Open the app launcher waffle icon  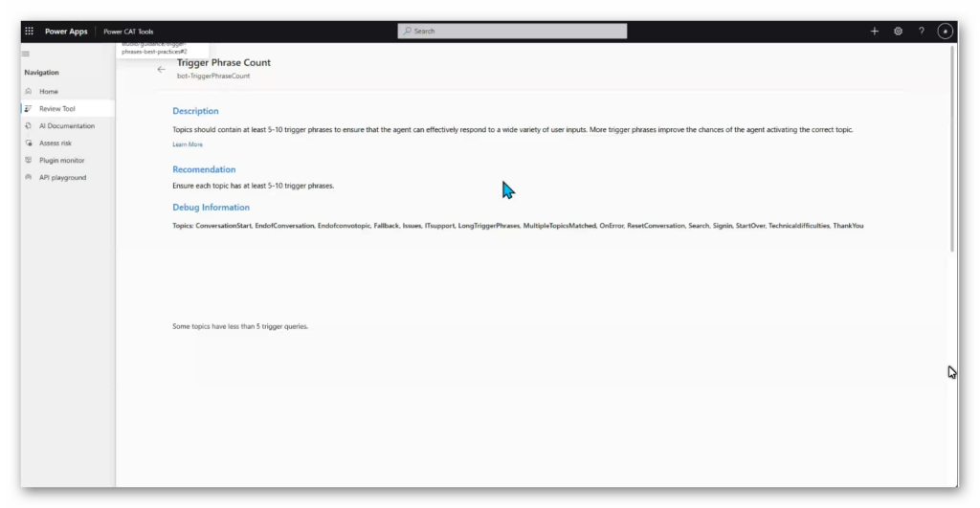pos(29,31)
